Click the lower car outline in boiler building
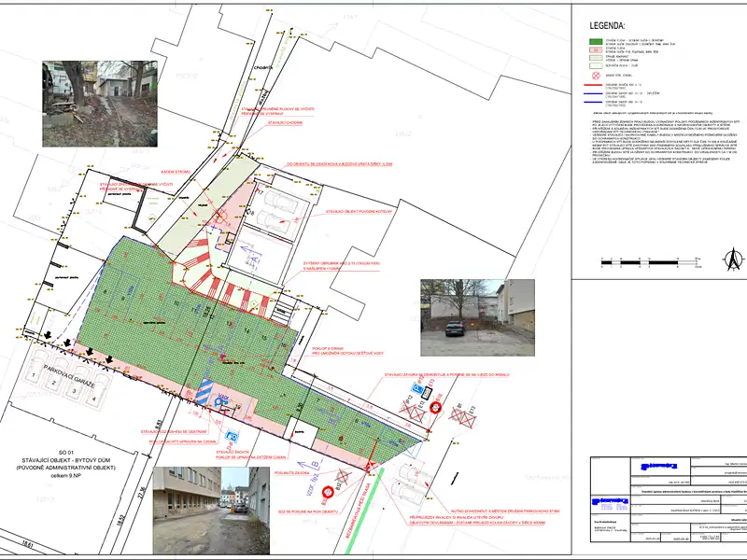Image resolution: width=747 pixels, height=560 pixels. coord(274,220)
